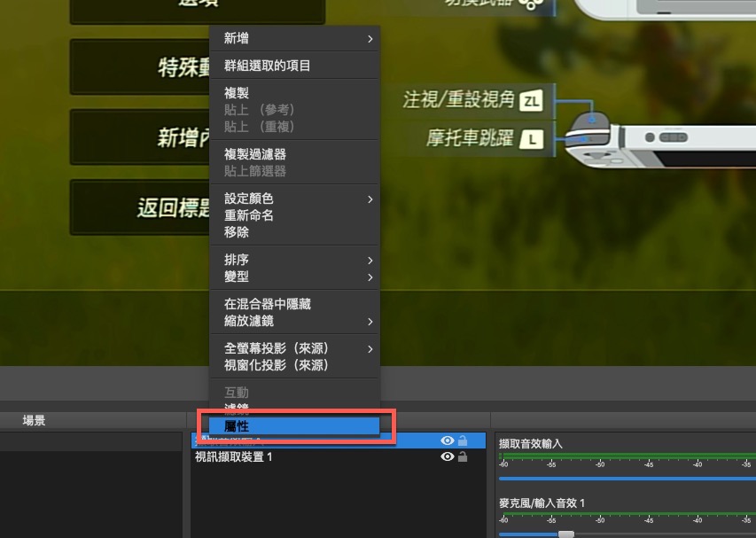This screenshot has height=538, width=756.
Task: Open 縮放濾鏡 submenu
Action: coord(294,321)
